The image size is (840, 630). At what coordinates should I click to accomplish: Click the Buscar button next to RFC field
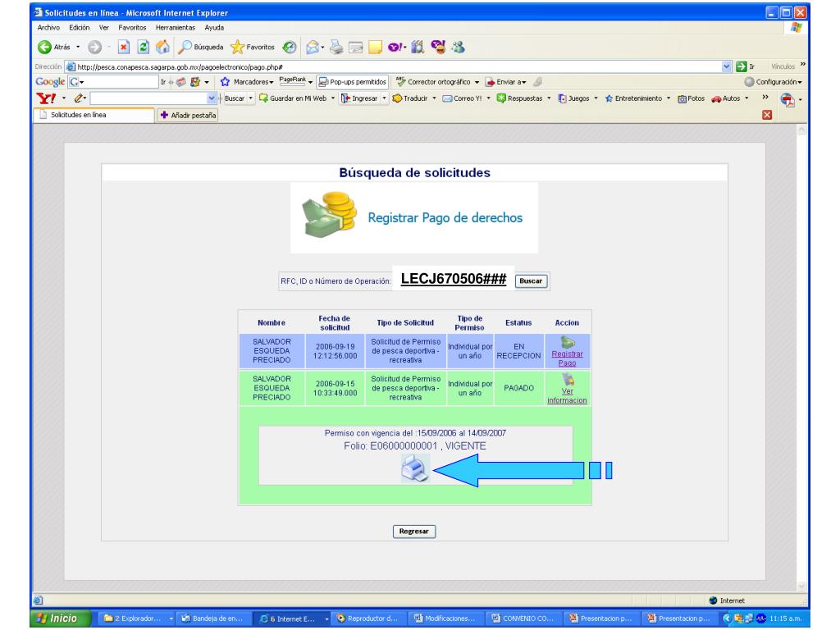click(531, 281)
